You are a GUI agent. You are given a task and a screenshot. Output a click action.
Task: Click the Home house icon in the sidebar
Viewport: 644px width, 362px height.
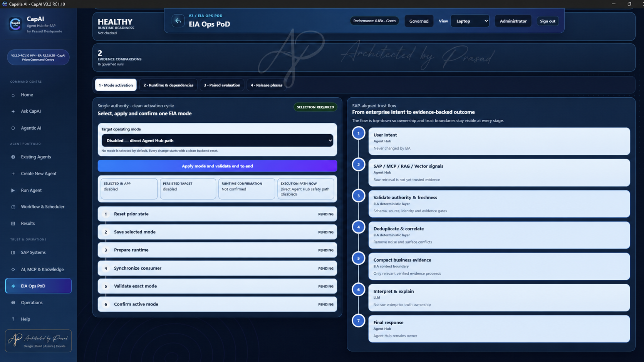coord(13,95)
